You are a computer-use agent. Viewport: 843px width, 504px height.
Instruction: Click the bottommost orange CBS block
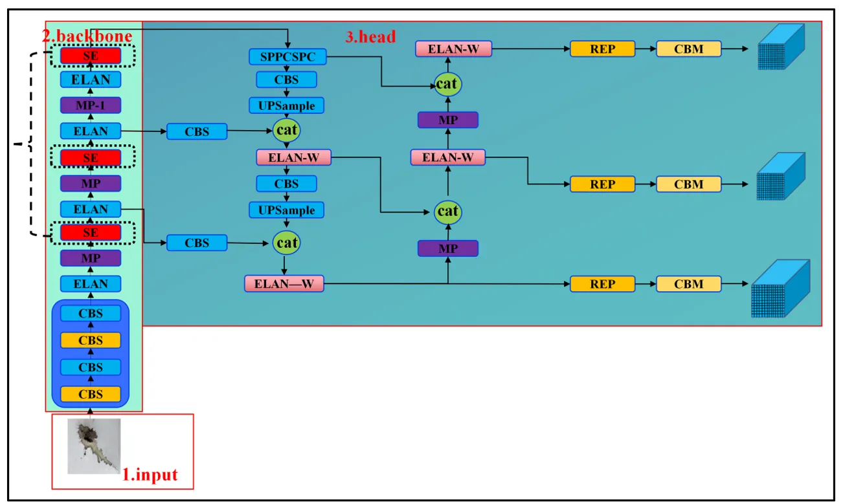91,394
